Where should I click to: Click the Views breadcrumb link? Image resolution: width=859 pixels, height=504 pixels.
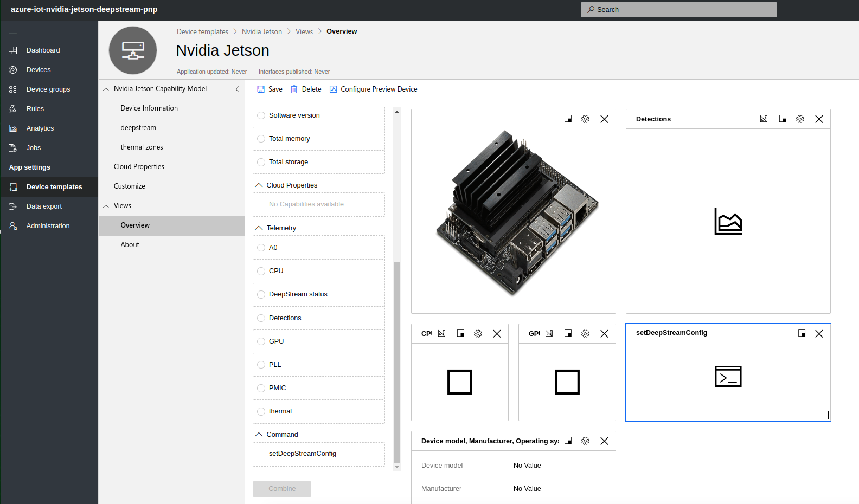tap(304, 32)
